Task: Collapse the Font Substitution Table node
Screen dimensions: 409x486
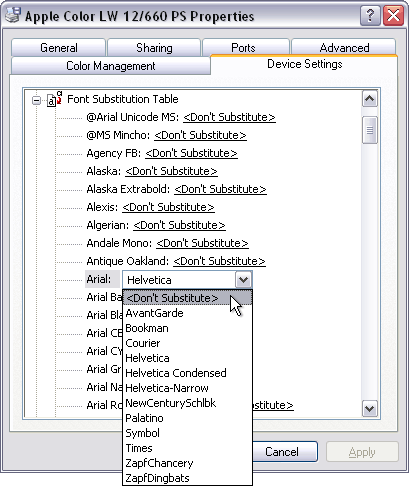Action: tap(36, 100)
